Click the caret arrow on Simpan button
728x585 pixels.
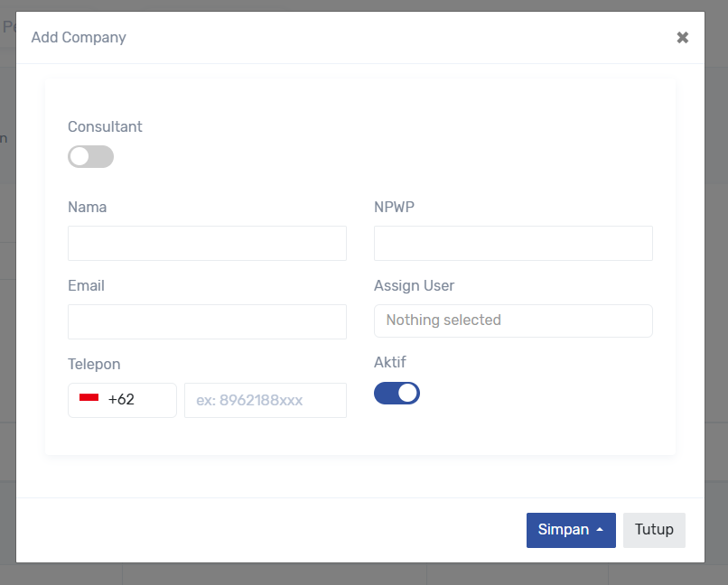pos(600,531)
